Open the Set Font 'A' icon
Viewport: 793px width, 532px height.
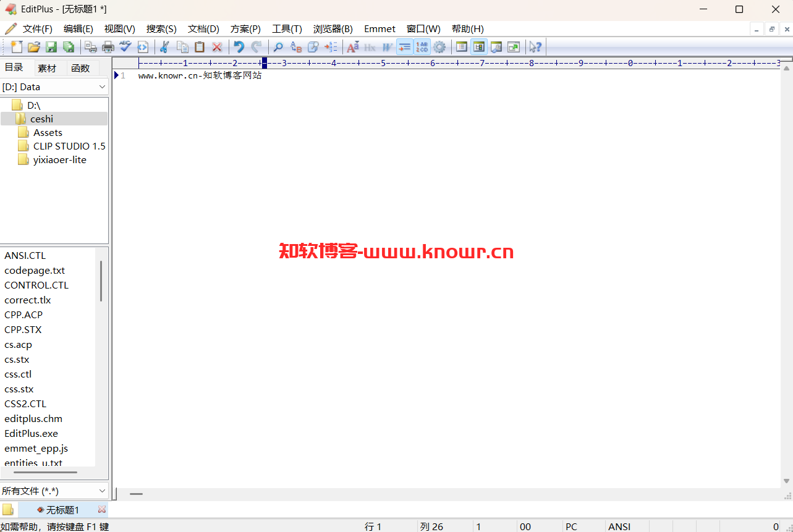(x=353, y=47)
